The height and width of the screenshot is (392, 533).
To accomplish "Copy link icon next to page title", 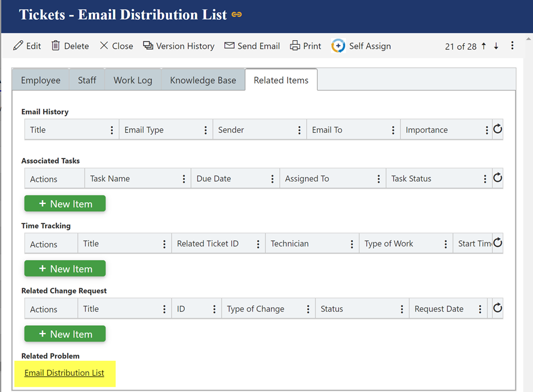I will click(236, 15).
